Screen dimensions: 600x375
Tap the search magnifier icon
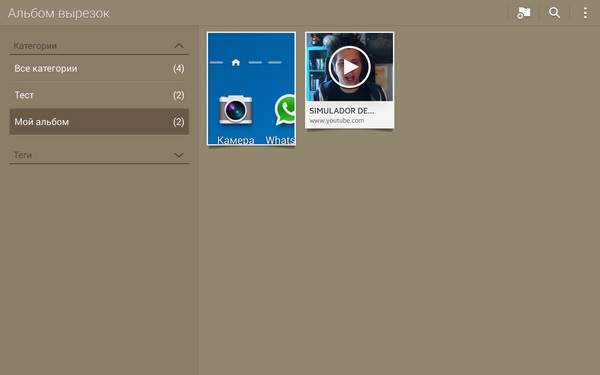click(x=554, y=13)
